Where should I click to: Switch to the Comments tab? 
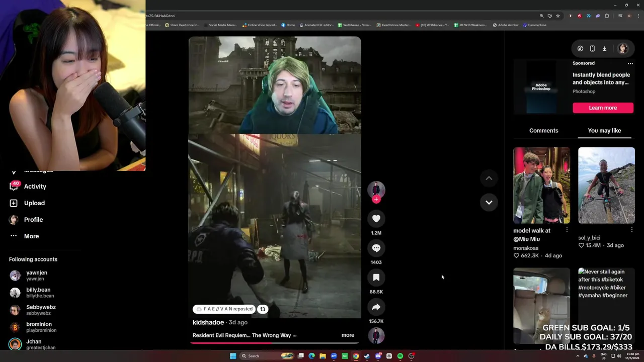pyautogui.click(x=543, y=131)
